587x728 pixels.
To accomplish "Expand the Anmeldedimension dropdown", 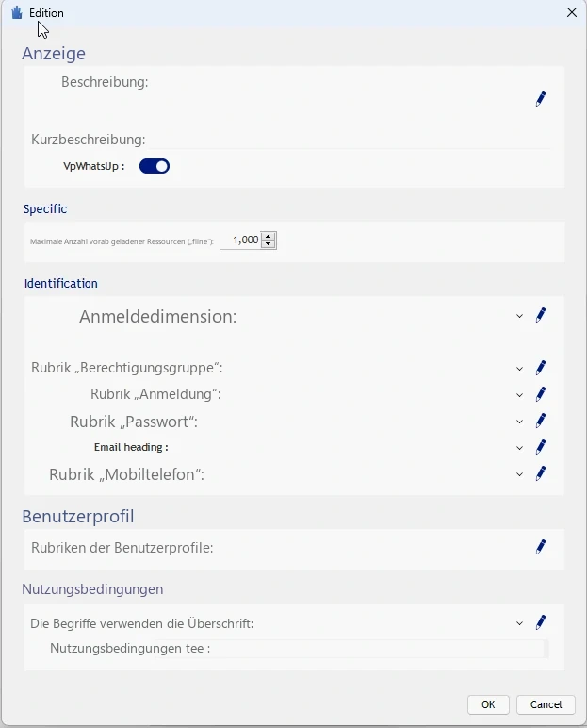I will tap(519, 316).
